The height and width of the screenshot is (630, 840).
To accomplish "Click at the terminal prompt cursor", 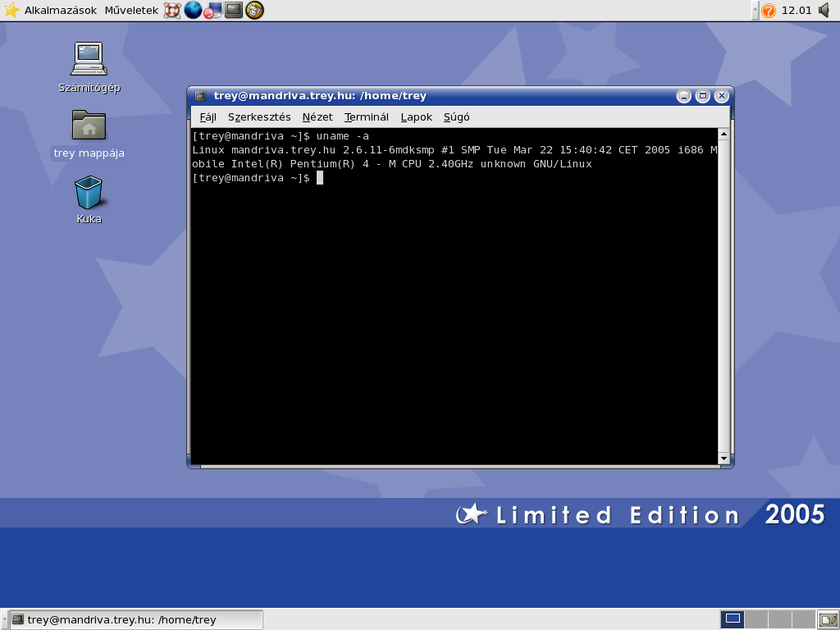I will [320, 178].
